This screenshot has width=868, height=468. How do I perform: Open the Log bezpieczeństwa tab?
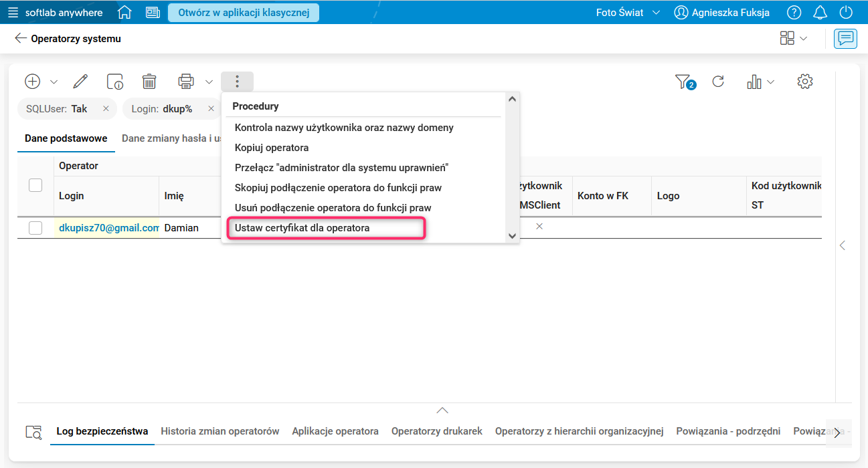102,431
